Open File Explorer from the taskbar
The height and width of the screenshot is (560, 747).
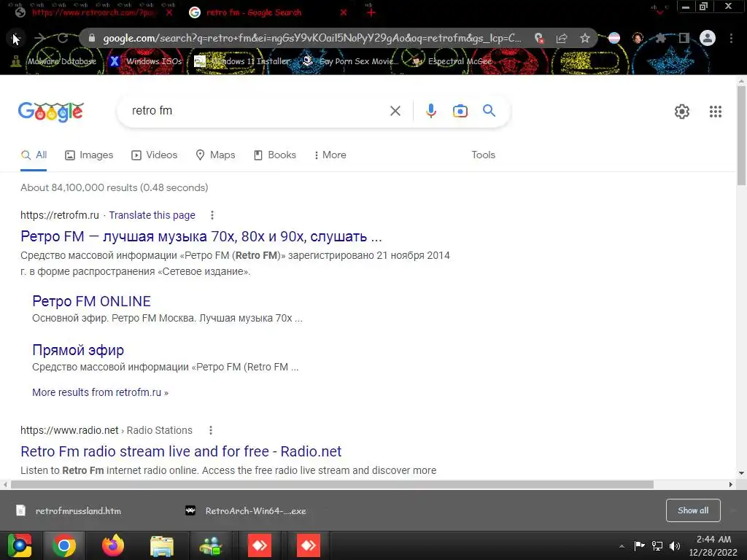click(x=162, y=545)
